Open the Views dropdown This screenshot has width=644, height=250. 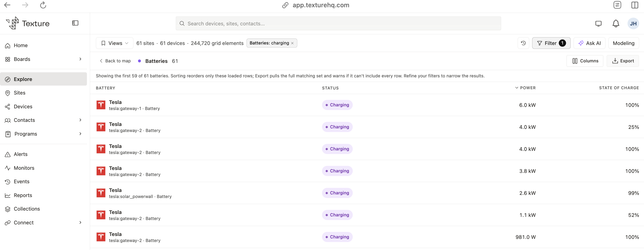(x=115, y=43)
